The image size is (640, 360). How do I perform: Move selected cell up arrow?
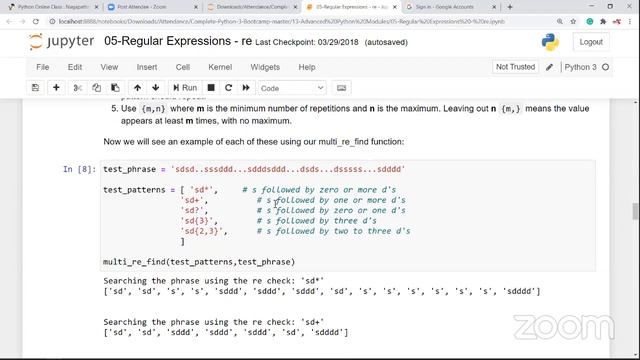point(138,88)
